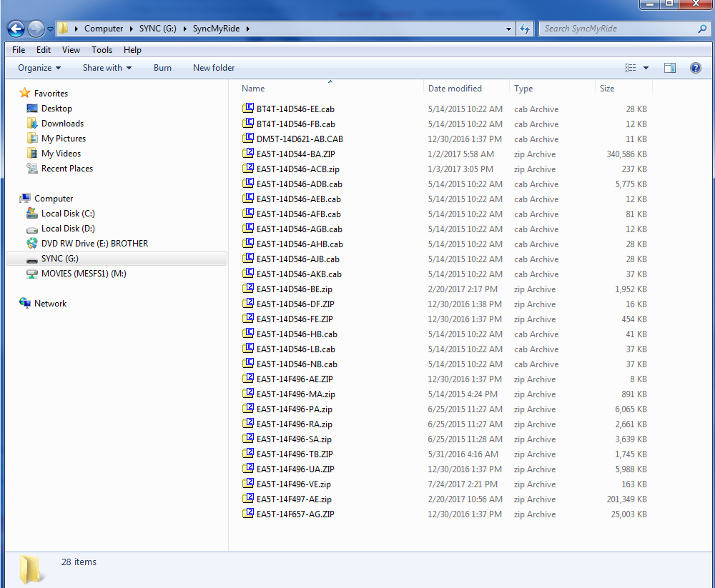This screenshot has width=715, height=588.
Task: Click the folder icon in the details pane
Action: click(30, 567)
